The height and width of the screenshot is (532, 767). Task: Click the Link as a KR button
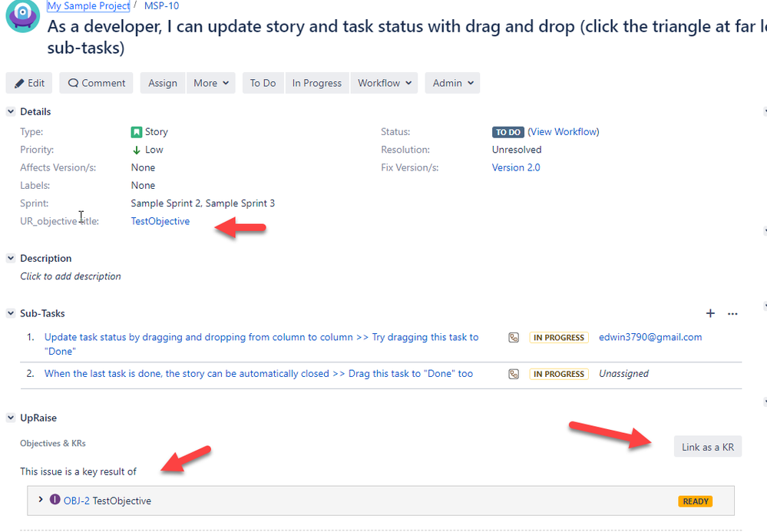coord(708,447)
